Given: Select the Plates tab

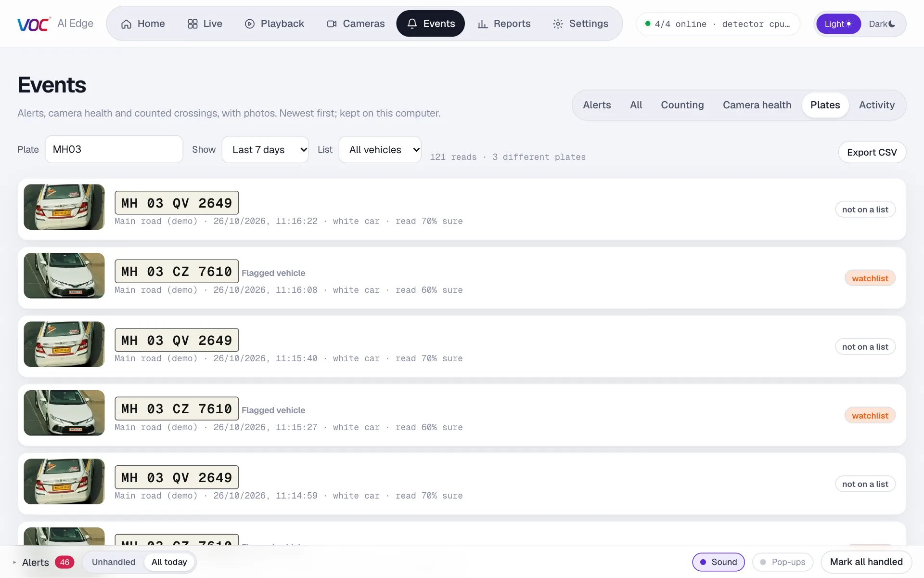Looking at the screenshot, I should [x=825, y=105].
